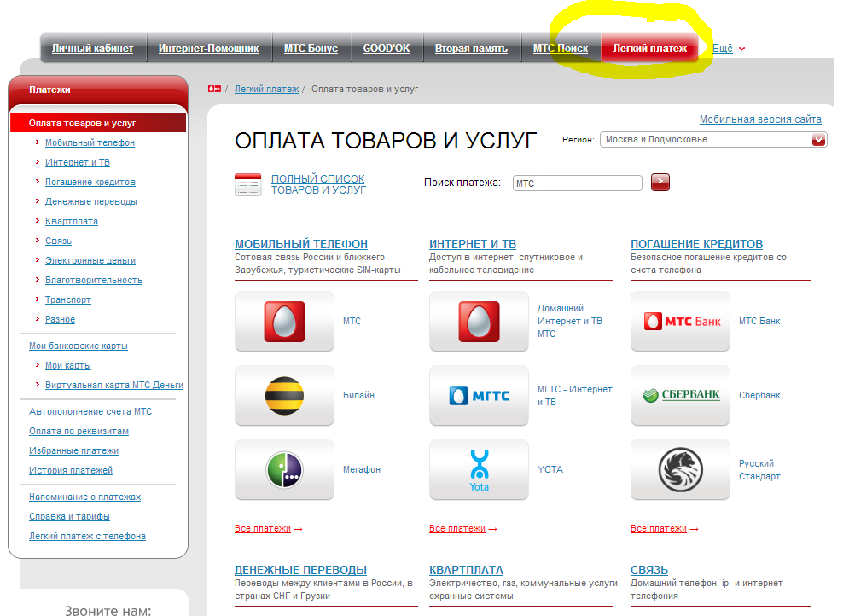The height and width of the screenshot is (616, 849).
Task: Open Благотворительность sidebar link
Action: click(94, 280)
